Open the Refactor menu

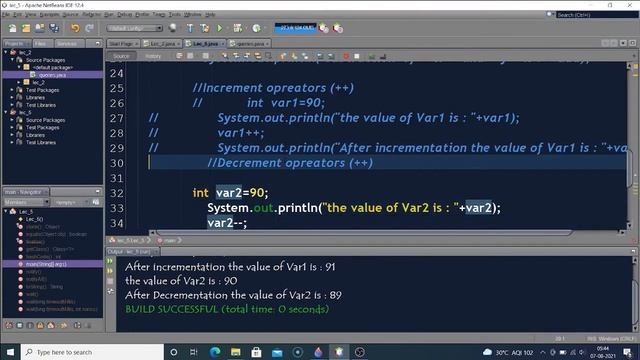click(x=91, y=14)
